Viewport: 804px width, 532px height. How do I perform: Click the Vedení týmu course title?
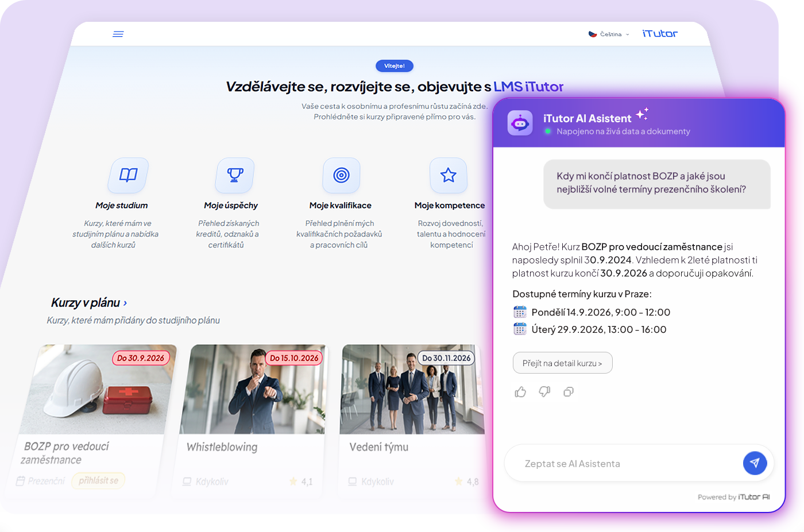[x=379, y=447]
